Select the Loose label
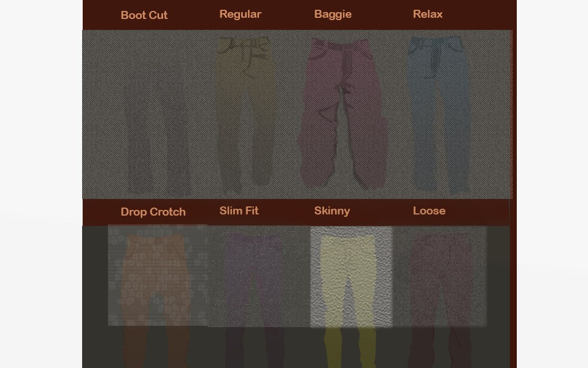The width and height of the screenshot is (588, 368). click(429, 211)
